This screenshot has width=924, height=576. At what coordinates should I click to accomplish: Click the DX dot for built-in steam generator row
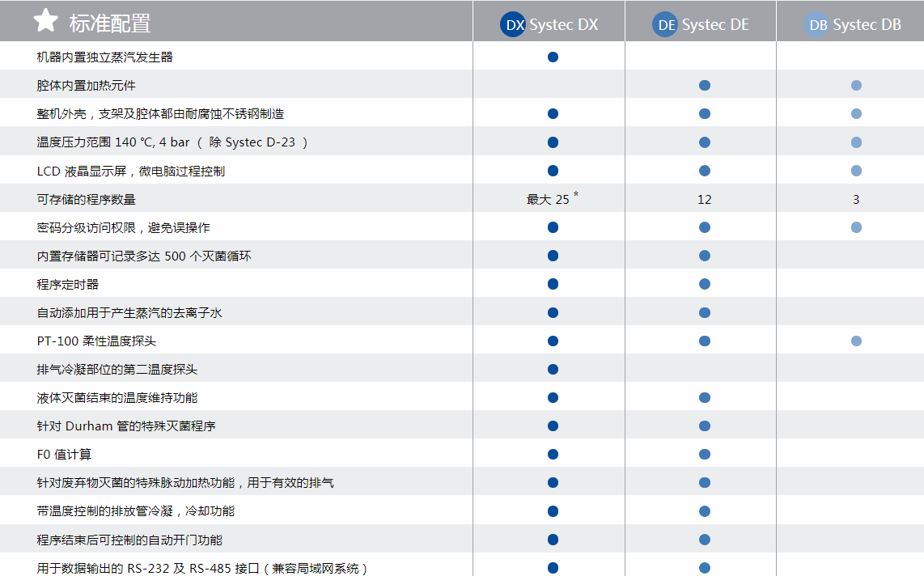[x=553, y=57]
